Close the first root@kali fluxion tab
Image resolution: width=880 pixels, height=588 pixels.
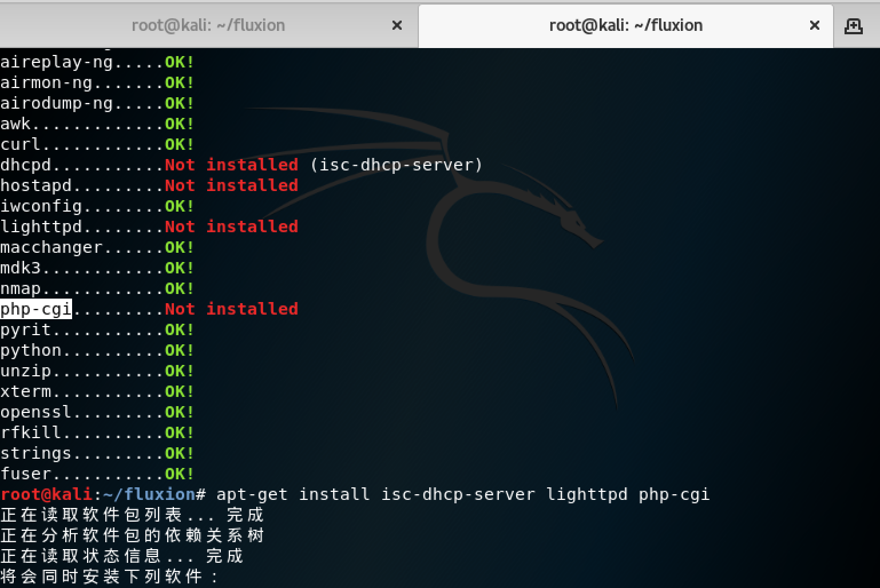pyautogui.click(x=397, y=26)
